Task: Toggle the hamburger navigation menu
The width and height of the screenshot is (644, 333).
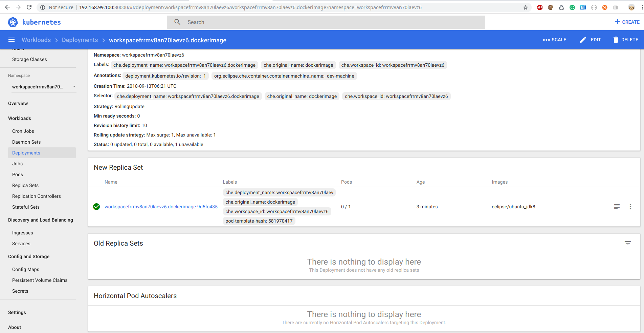Action: pyautogui.click(x=12, y=40)
